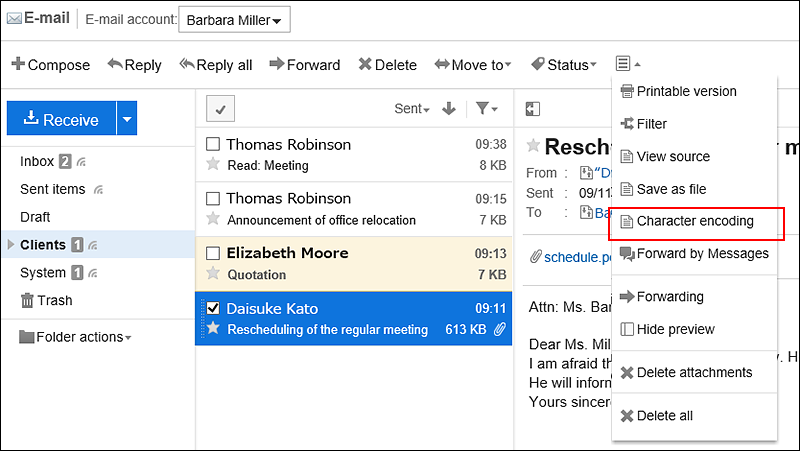Screen dimensions: 800x451
Task: Click the Sent items signal icon
Action: (x=98, y=190)
